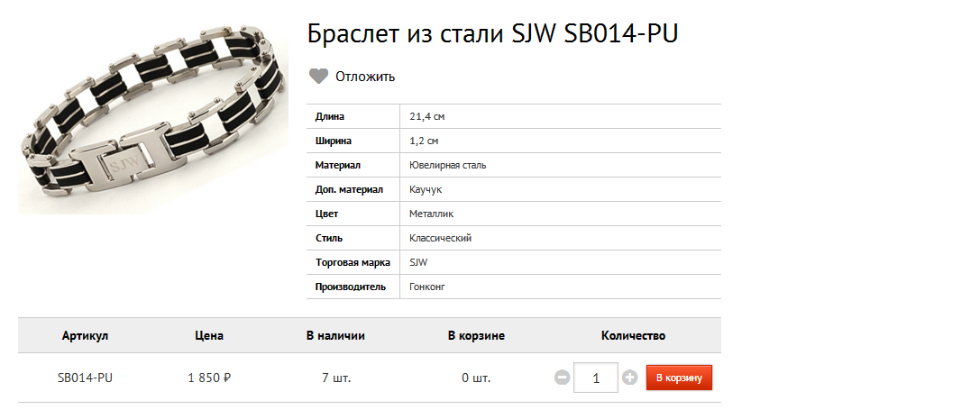Click the Количество column header
The height and width of the screenshot is (419, 980).
tap(633, 336)
